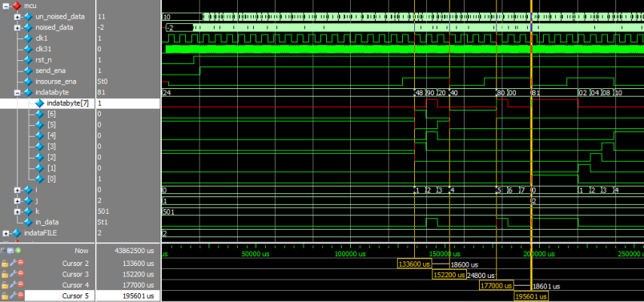This screenshot has width=644, height=302.
Task: Remove Cursor 4 using red minus icon
Action: click(21, 284)
